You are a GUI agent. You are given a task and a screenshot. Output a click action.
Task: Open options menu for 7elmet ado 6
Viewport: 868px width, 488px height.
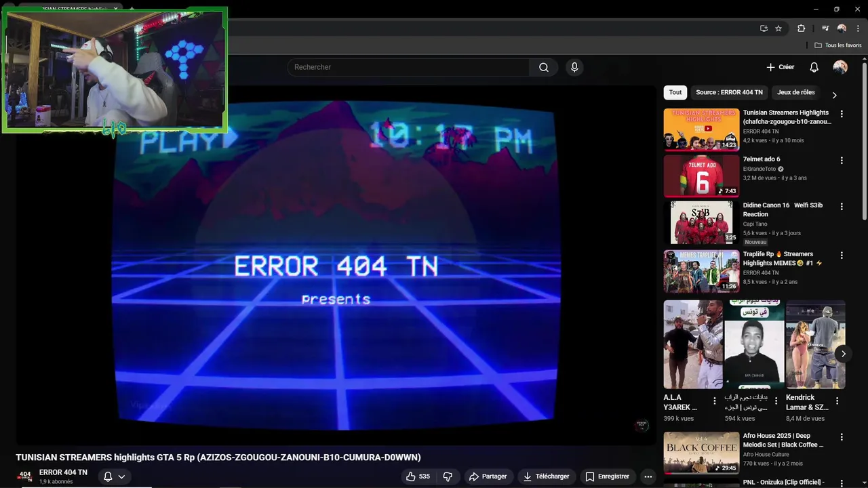pyautogui.click(x=842, y=161)
